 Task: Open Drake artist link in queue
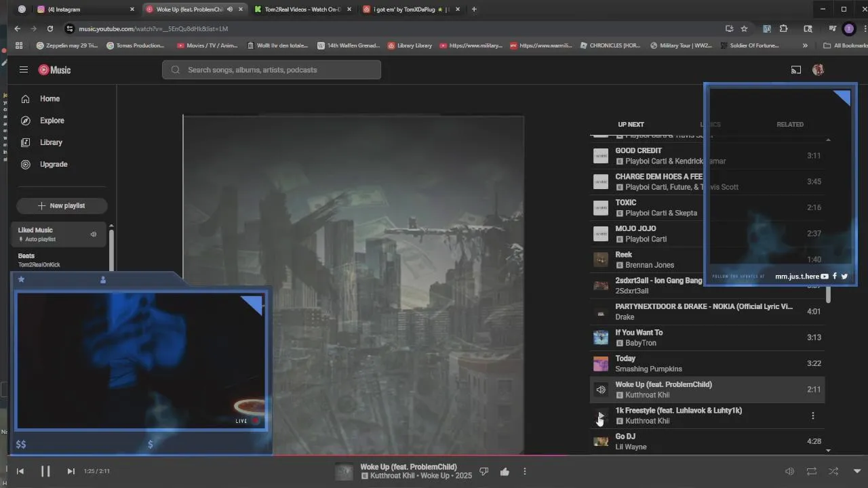(x=625, y=317)
